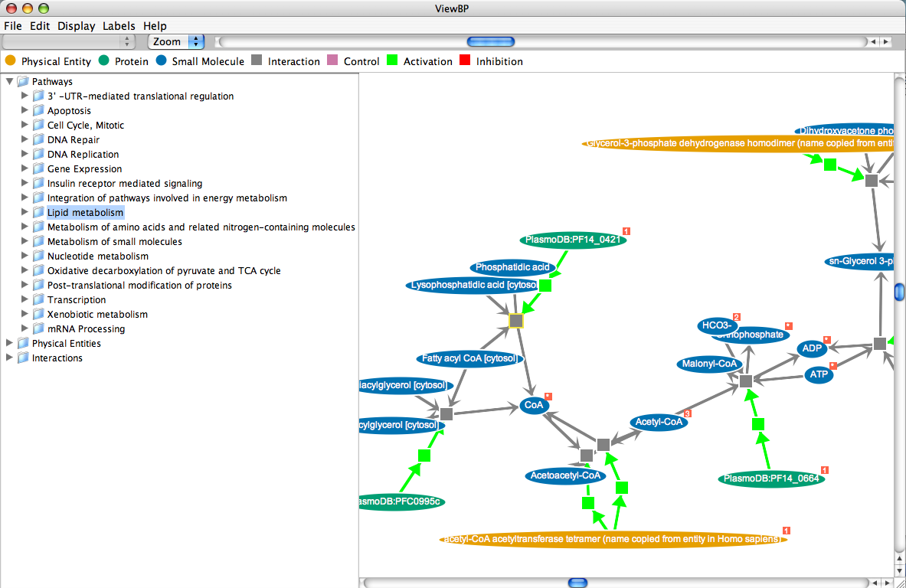Screen dimensions: 906x588
Task: Expand the Physical Entities folder
Action: pos(9,343)
